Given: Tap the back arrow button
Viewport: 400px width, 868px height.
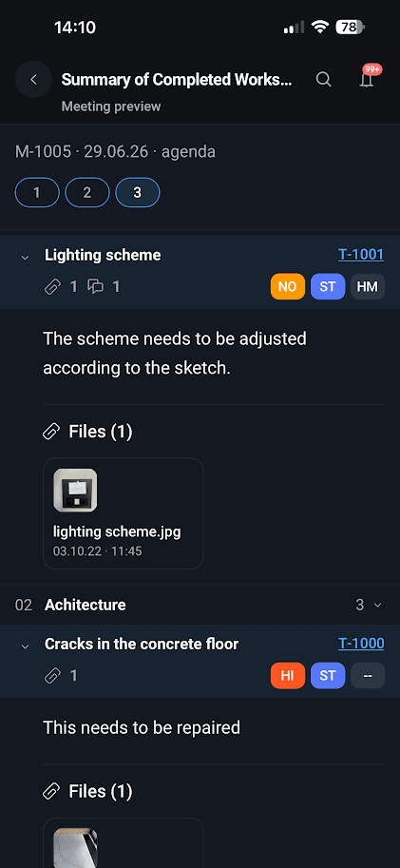Looking at the screenshot, I should click(x=34, y=79).
